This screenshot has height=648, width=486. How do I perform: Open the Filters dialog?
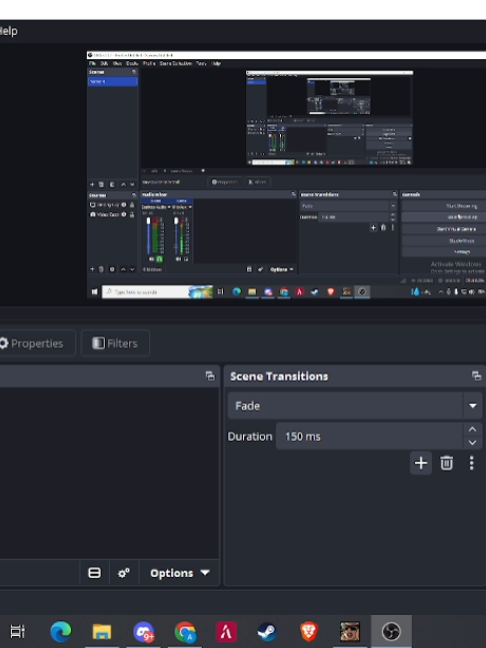pyautogui.click(x=115, y=343)
